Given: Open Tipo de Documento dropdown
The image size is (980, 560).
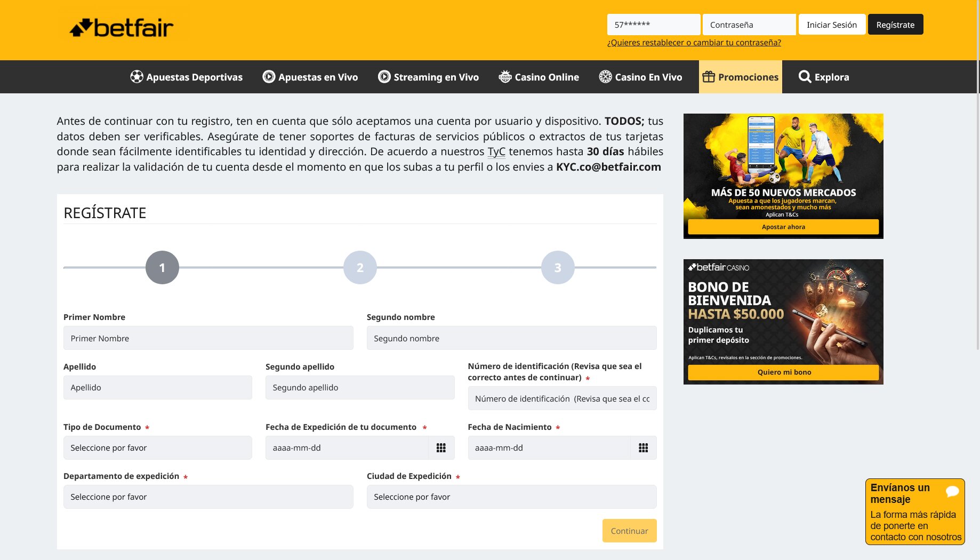Looking at the screenshot, I should [x=158, y=448].
